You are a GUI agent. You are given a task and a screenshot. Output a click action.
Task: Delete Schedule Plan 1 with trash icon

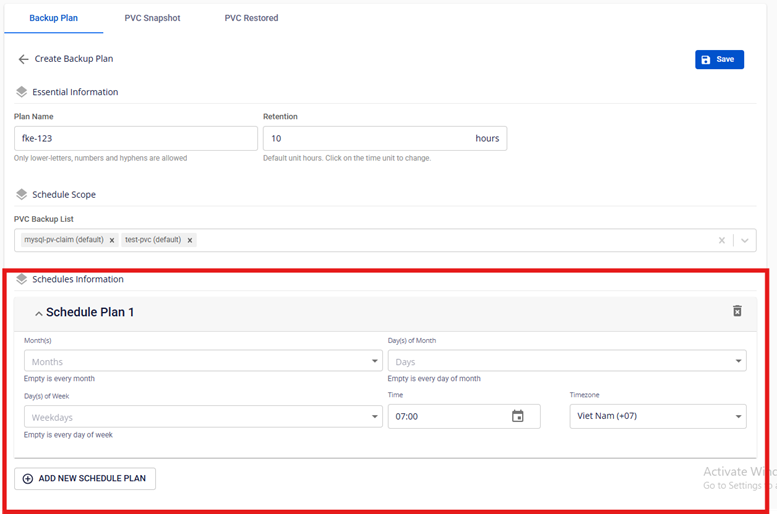[x=737, y=311]
